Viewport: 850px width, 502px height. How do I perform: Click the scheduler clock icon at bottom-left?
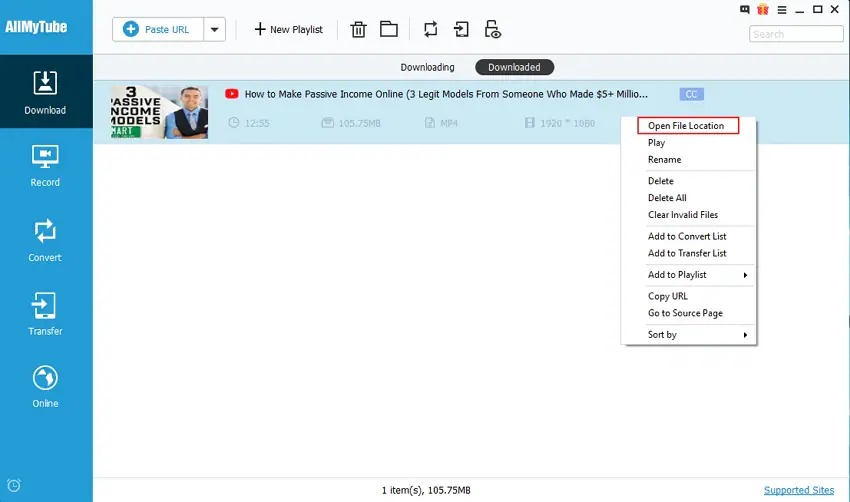14,485
